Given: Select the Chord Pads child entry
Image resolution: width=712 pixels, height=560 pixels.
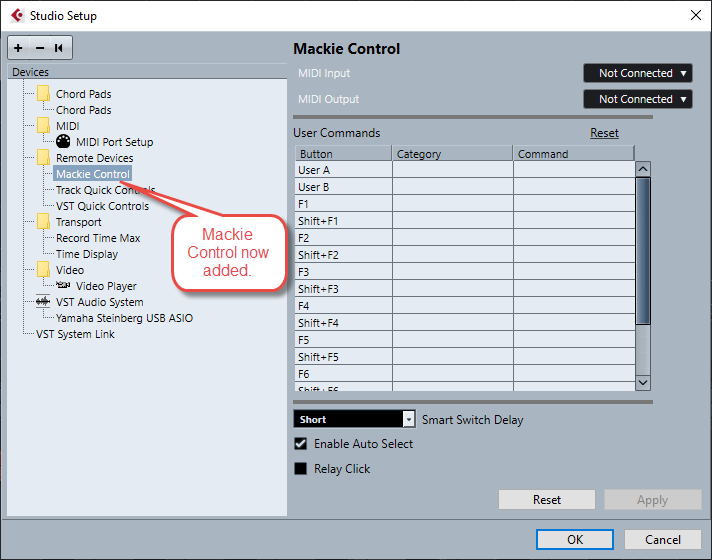Looking at the screenshot, I should coord(84,110).
